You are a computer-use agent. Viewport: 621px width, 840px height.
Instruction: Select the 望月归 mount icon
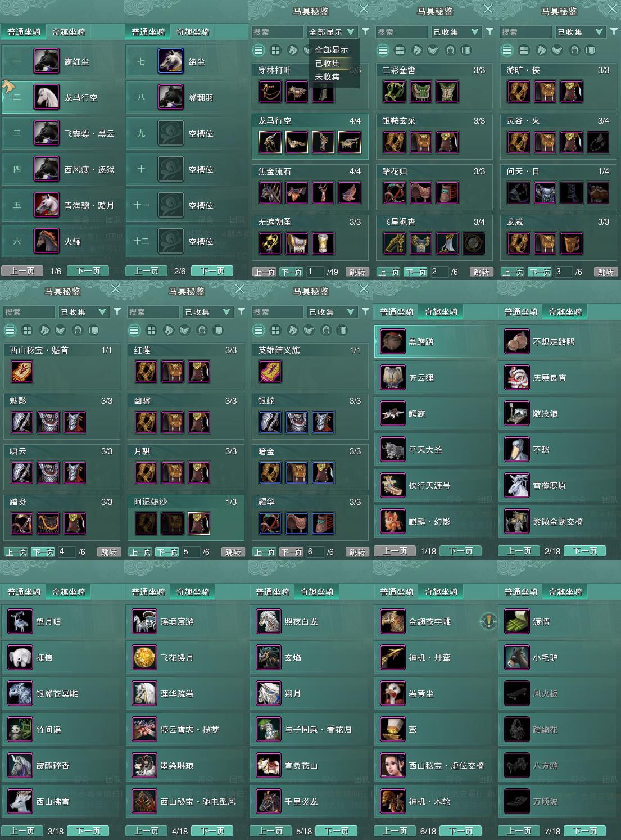[x=20, y=621]
